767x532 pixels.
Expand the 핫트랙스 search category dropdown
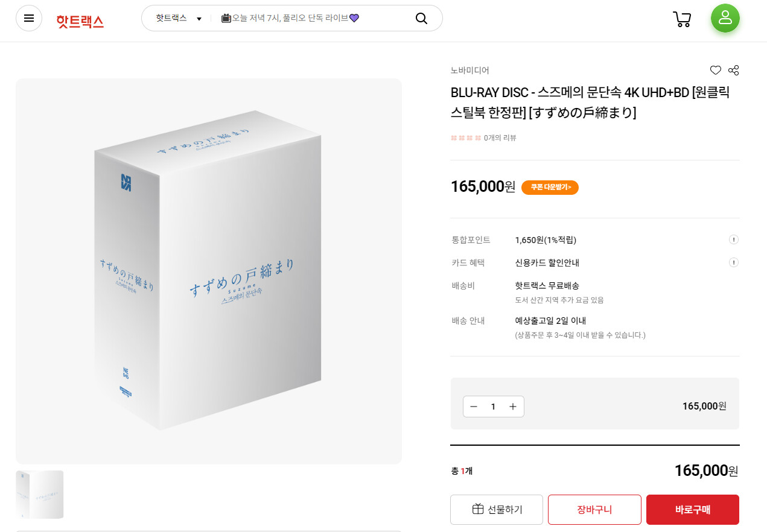(x=179, y=18)
